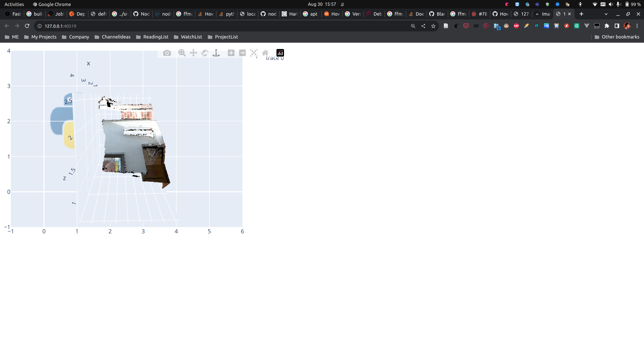Viewport: 644px width, 362px height.
Task: Activate the eyedropper color picker extension
Action: (x=526, y=26)
